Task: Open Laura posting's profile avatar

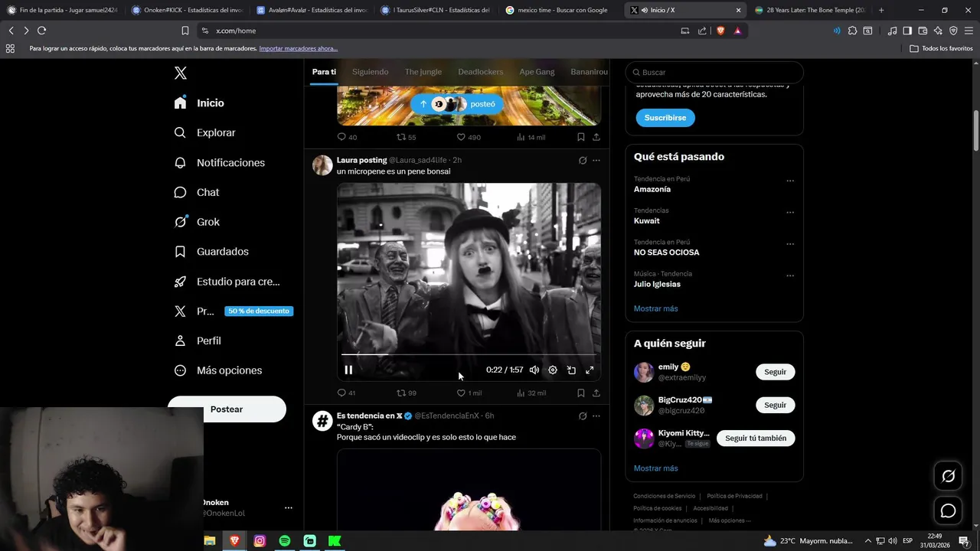Action: tap(322, 165)
